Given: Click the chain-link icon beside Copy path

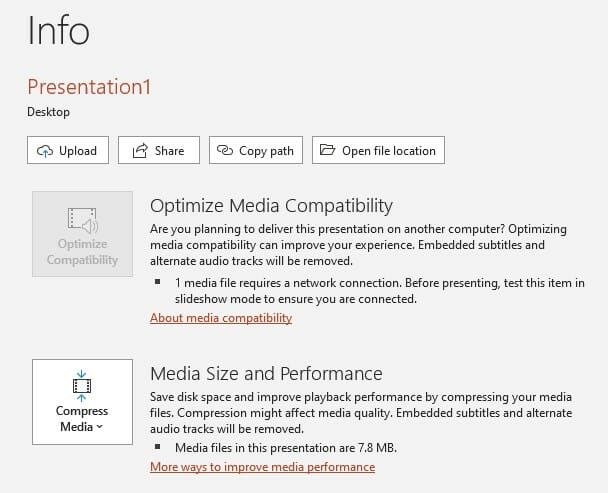Looking at the screenshot, I should [x=226, y=151].
